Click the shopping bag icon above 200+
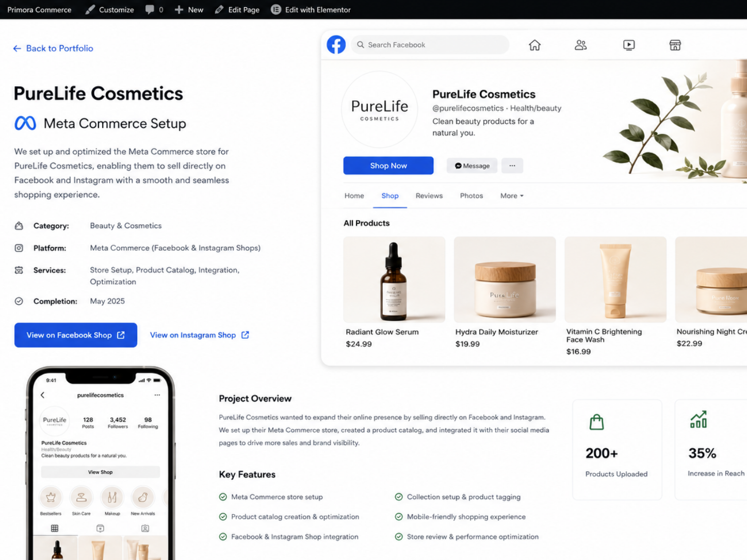Image resolution: width=747 pixels, height=560 pixels. coord(596,422)
